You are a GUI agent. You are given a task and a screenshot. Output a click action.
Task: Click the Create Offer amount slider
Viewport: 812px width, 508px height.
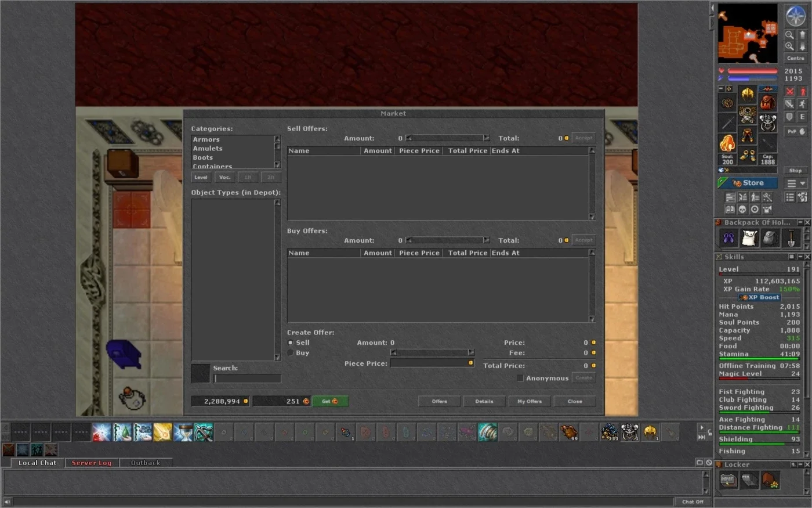click(x=432, y=352)
